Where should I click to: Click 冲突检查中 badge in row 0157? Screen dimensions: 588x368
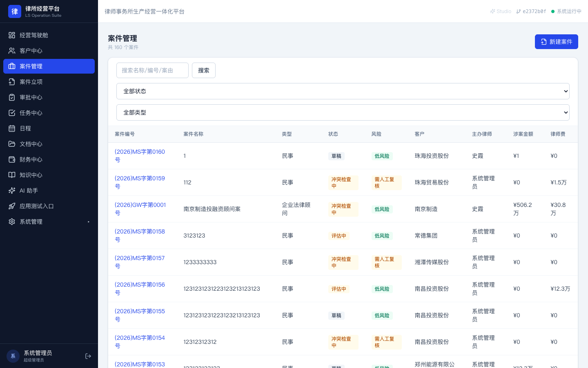point(343,262)
